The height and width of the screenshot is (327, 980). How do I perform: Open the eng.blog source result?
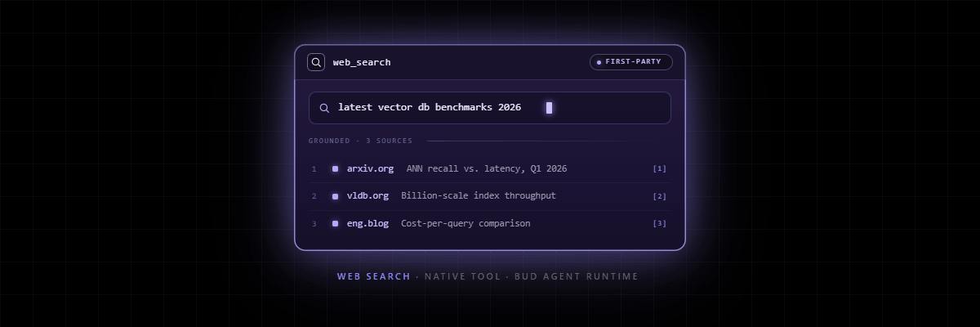(x=490, y=223)
